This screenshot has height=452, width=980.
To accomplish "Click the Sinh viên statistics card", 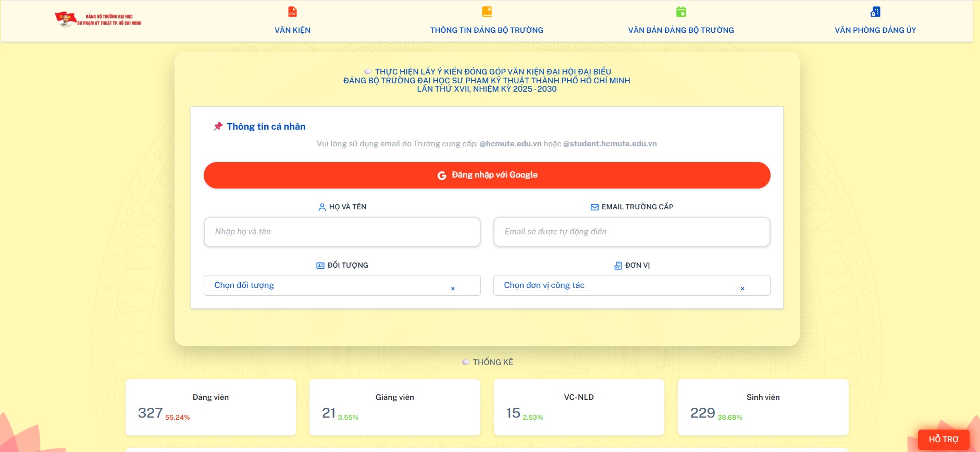I will (763, 407).
